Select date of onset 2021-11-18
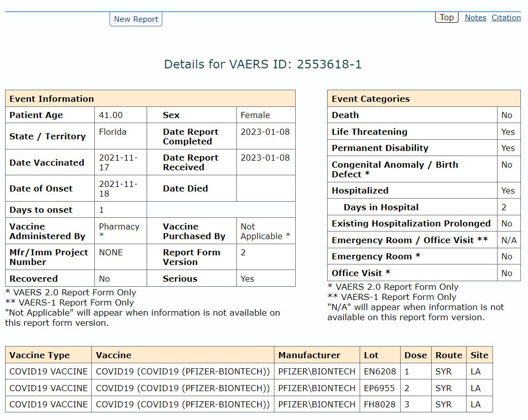 tap(118, 188)
